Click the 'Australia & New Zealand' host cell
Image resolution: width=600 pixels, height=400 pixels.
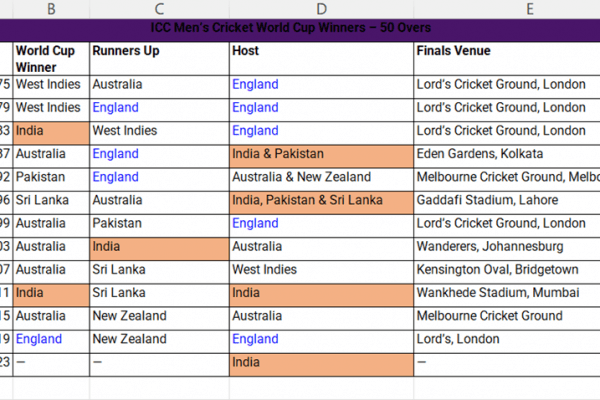[321, 180]
